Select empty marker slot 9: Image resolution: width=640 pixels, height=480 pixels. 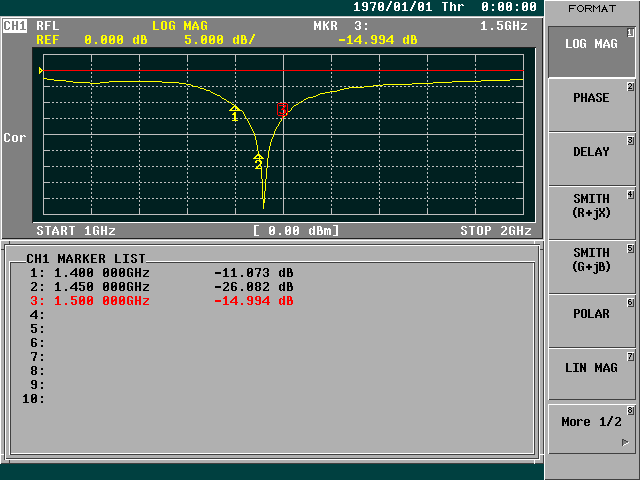coord(37,384)
